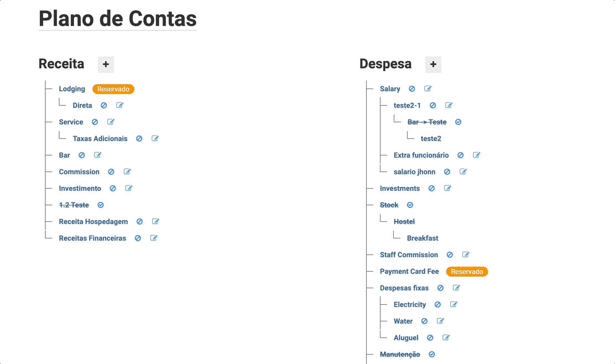Click the Reservado badge on Payment Card Fee
The image size is (615, 364).
[x=467, y=272]
